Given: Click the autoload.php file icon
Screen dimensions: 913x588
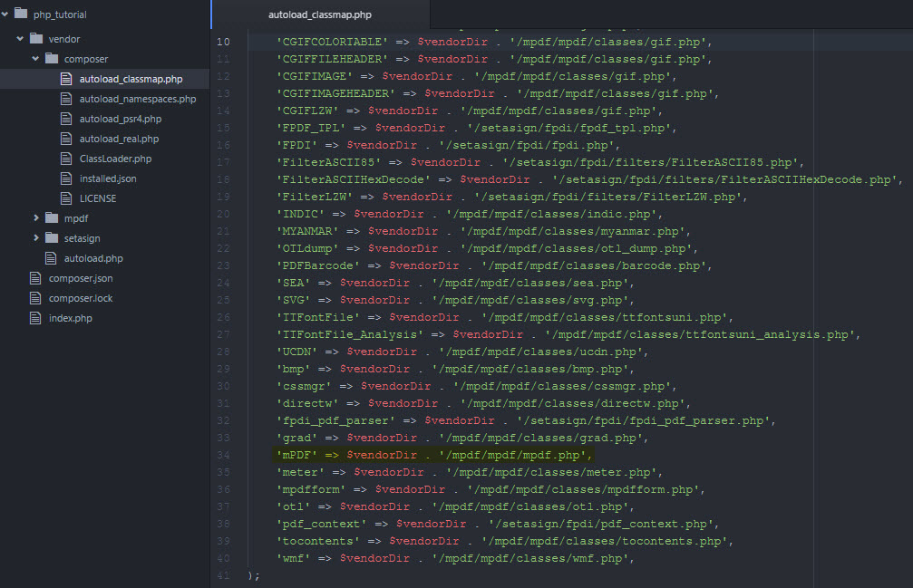Looking at the screenshot, I should click(x=52, y=258).
